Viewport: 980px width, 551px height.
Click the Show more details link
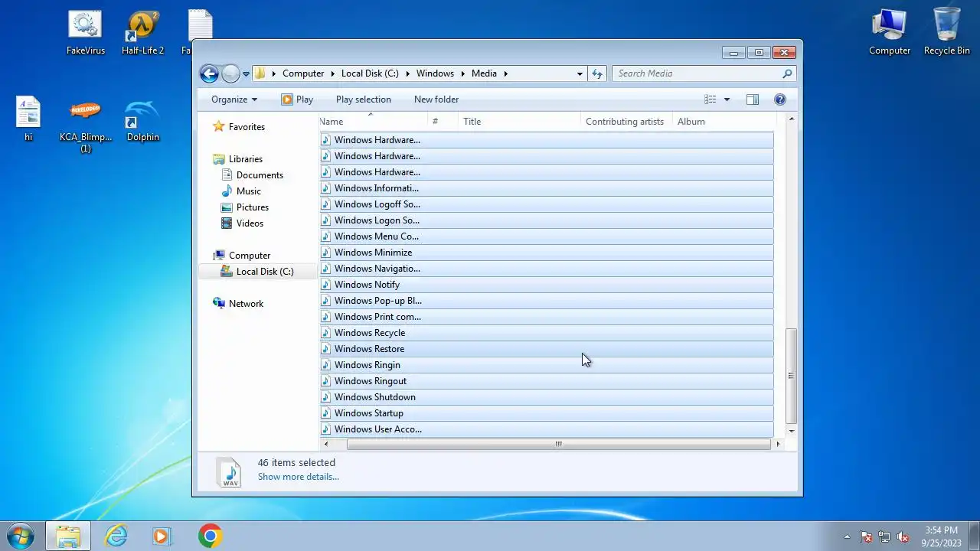(299, 477)
